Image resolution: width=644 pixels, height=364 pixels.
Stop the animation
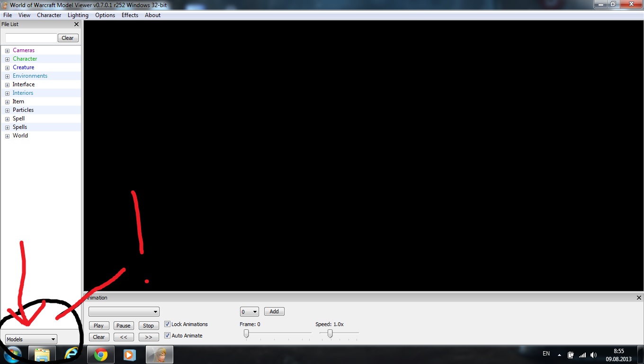pyautogui.click(x=149, y=326)
